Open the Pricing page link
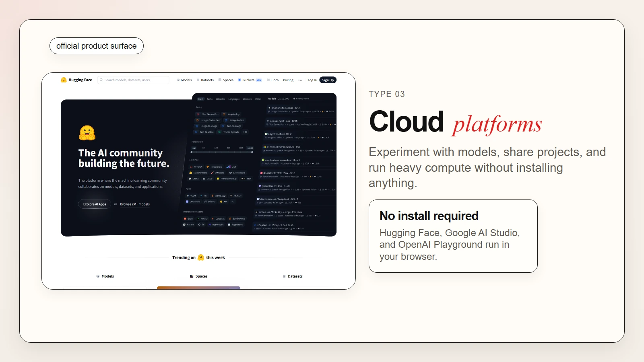The width and height of the screenshot is (644, 362). point(288,80)
